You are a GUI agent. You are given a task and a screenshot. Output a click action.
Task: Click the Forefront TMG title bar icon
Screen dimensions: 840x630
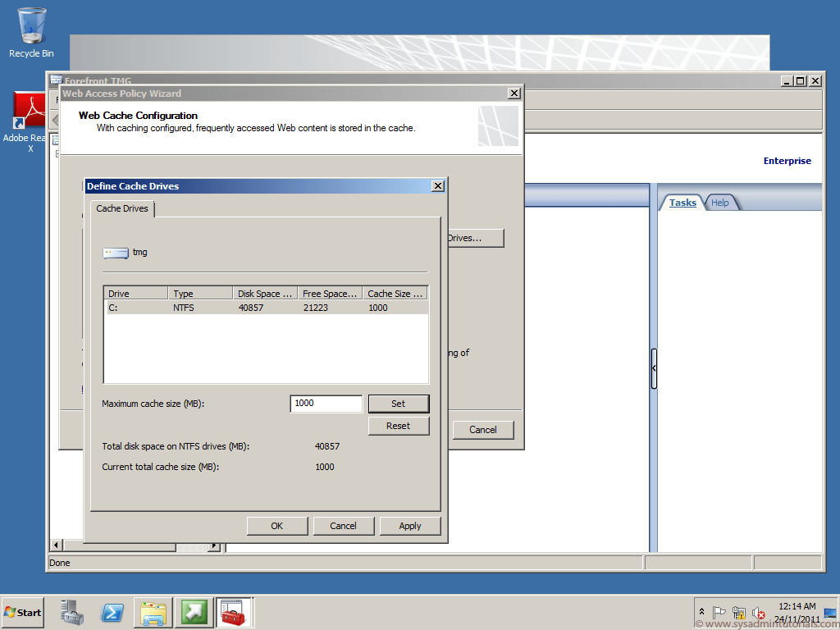tap(57, 80)
